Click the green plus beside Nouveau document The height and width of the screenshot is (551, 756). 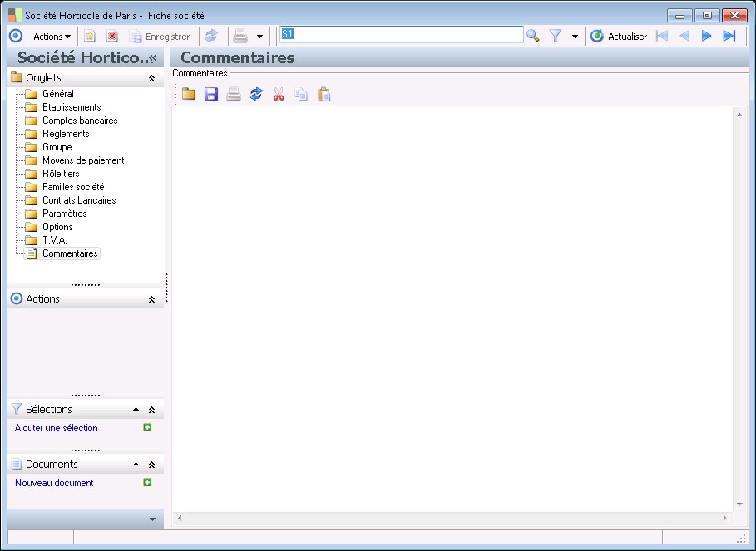pyautogui.click(x=147, y=482)
